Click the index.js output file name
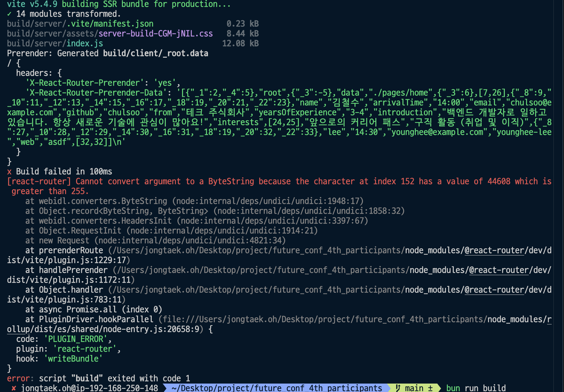This screenshot has height=392, width=564. [x=85, y=44]
